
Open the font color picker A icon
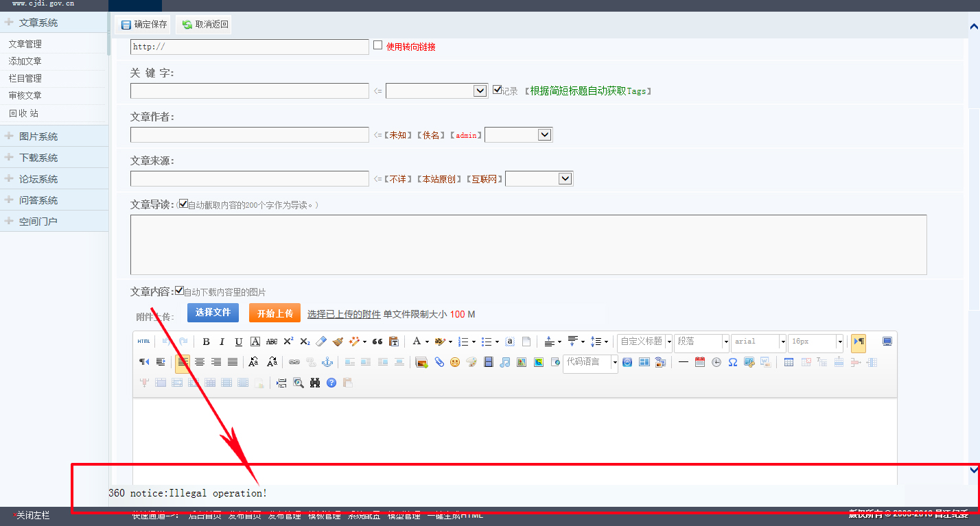coord(416,342)
